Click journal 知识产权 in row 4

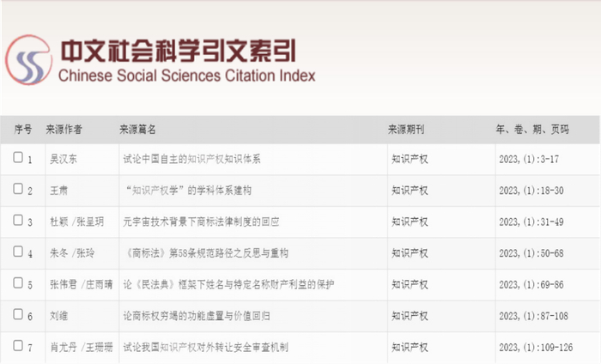coord(410,253)
